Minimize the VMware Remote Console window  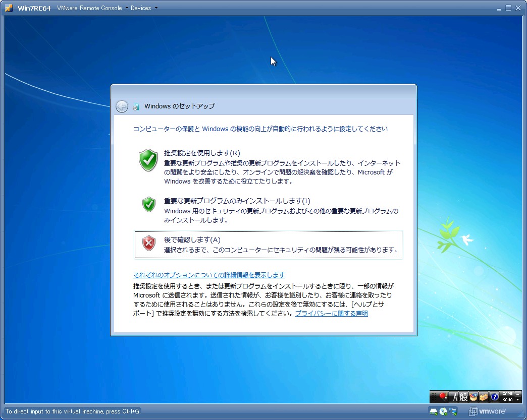pyautogui.click(x=499, y=9)
